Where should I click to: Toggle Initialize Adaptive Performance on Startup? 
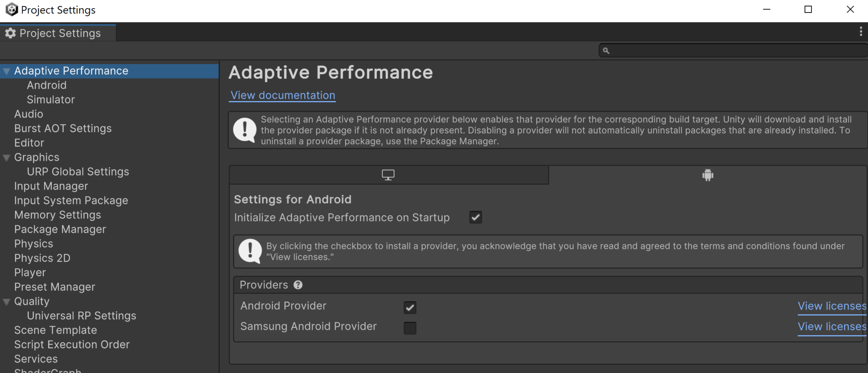(x=474, y=217)
